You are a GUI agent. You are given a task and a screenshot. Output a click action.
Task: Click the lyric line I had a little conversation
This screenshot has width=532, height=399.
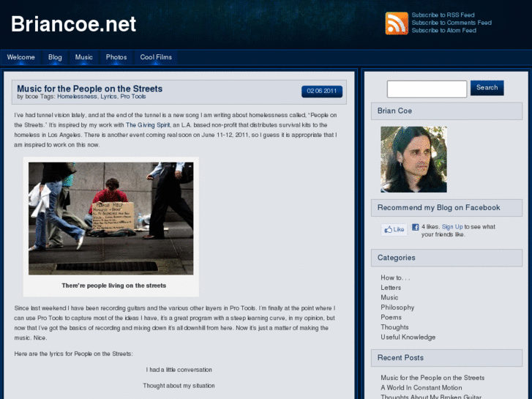point(179,370)
